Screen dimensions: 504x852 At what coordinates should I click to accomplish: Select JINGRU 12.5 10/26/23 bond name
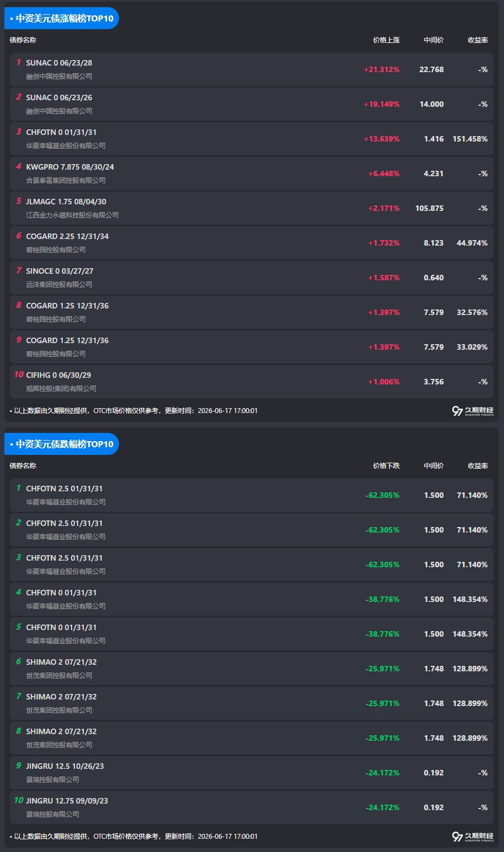coord(65,766)
